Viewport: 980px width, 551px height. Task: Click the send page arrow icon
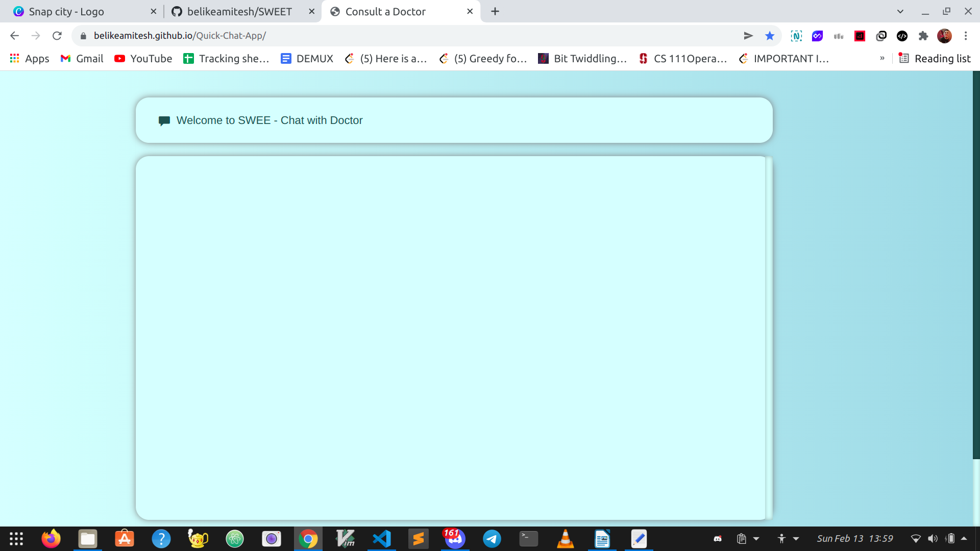[x=748, y=36]
